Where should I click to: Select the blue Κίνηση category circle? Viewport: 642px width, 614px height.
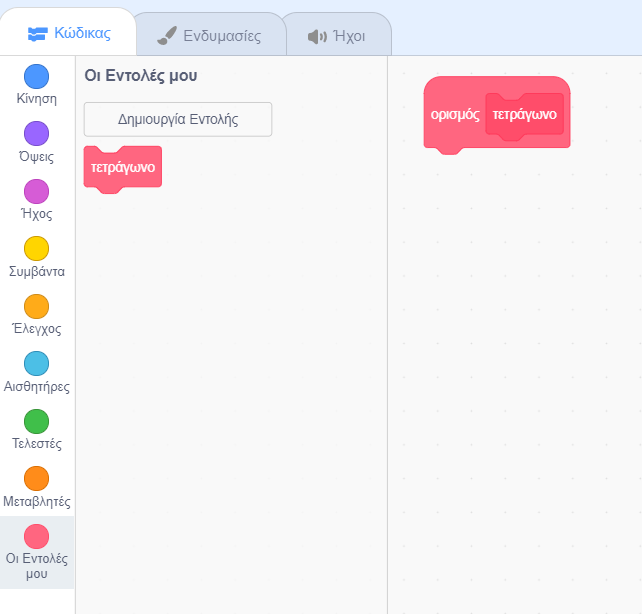36,76
